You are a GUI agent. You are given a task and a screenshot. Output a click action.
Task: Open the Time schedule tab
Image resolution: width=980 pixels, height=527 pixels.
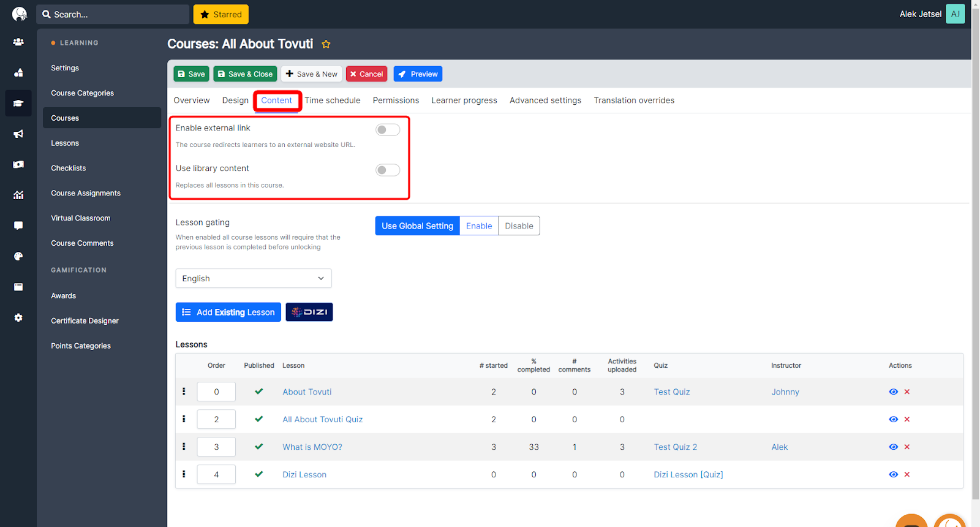(333, 100)
